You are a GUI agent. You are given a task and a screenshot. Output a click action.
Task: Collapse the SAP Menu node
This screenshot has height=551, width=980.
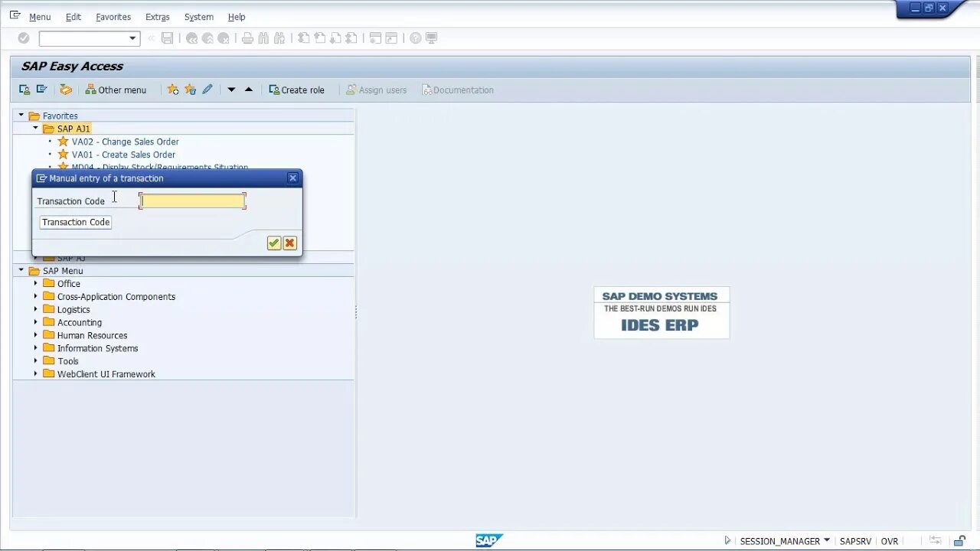21,270
